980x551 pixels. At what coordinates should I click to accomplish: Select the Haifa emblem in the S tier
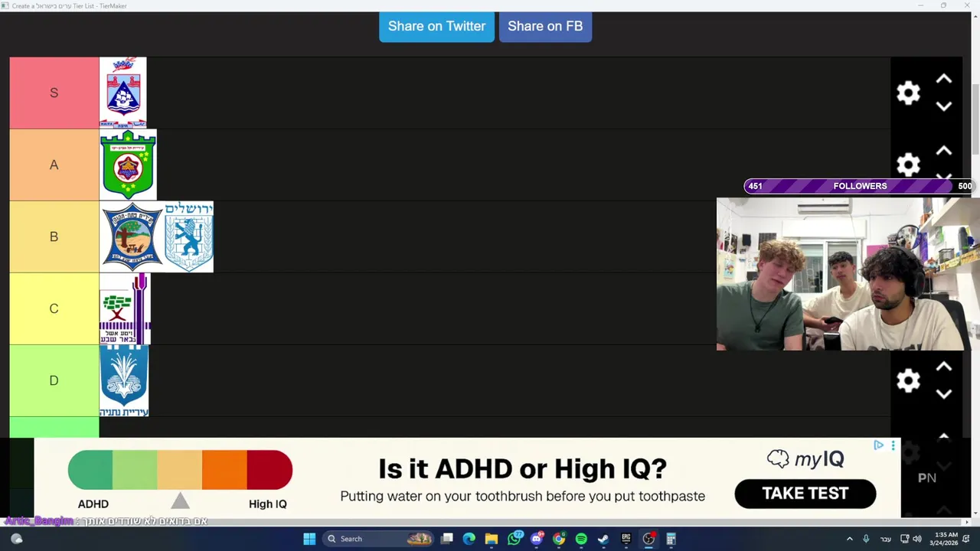[x=122, y=93]
